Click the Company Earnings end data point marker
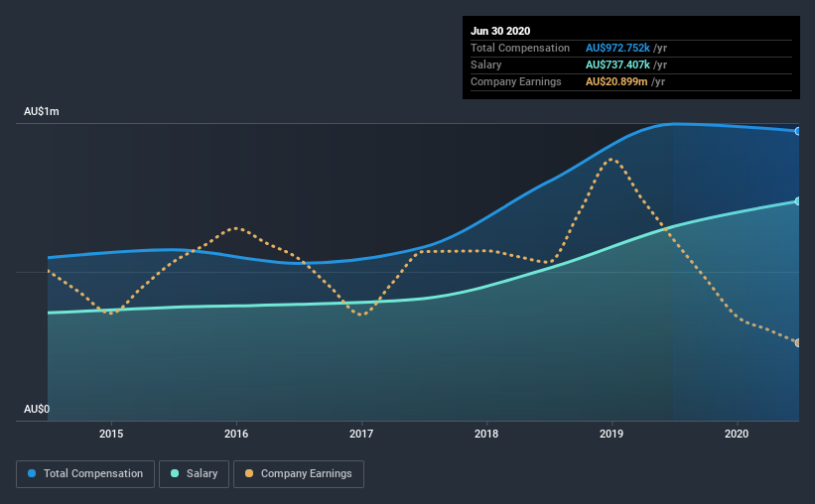Screen dimensions: 815x504 pos(798,343)
